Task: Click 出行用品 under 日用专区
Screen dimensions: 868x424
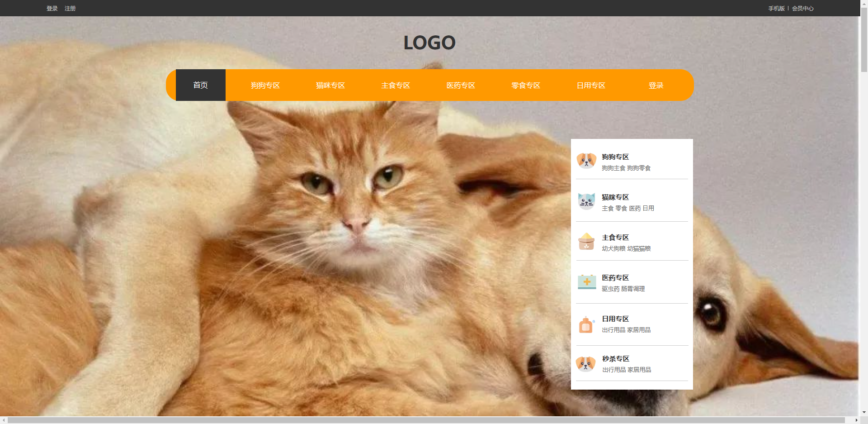Action: click(613, 330)
